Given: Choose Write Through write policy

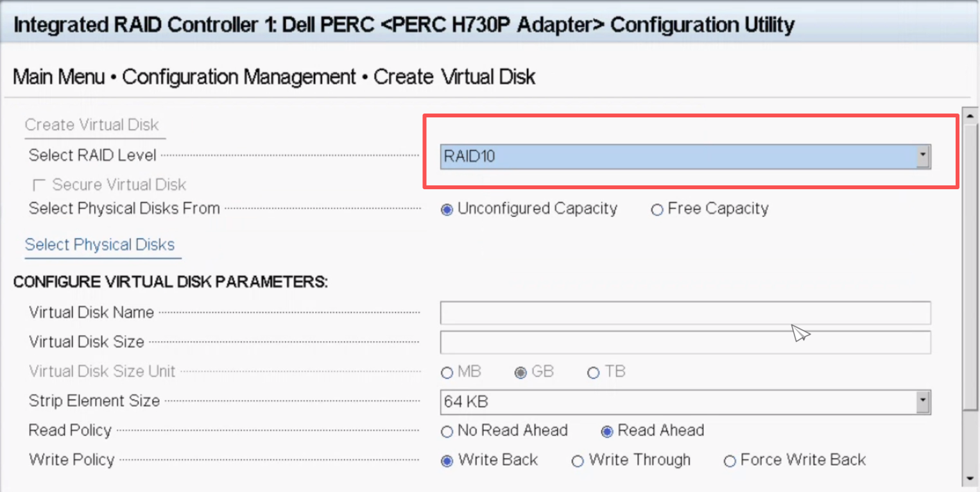Looking at the screenshot, I should (x=578, y=461).
